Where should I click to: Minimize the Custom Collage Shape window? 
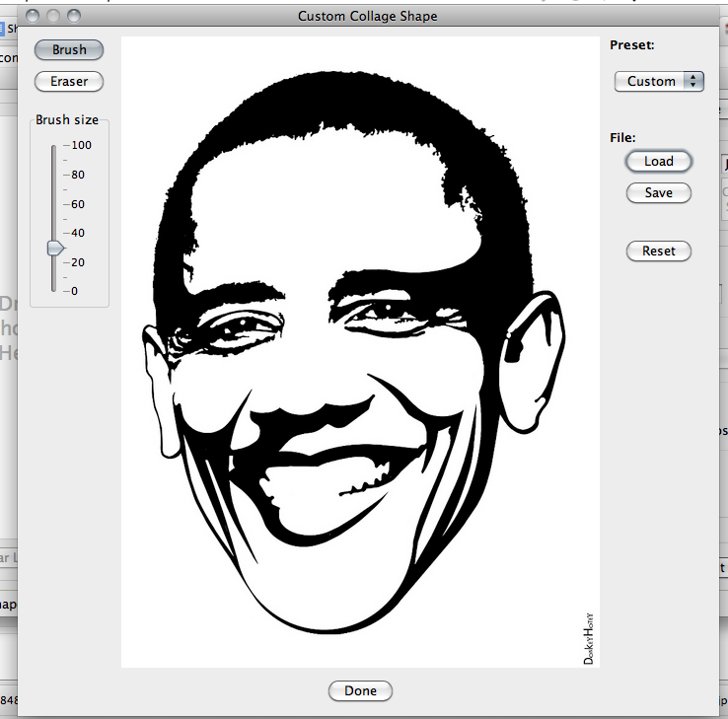[x=53, y=16]
